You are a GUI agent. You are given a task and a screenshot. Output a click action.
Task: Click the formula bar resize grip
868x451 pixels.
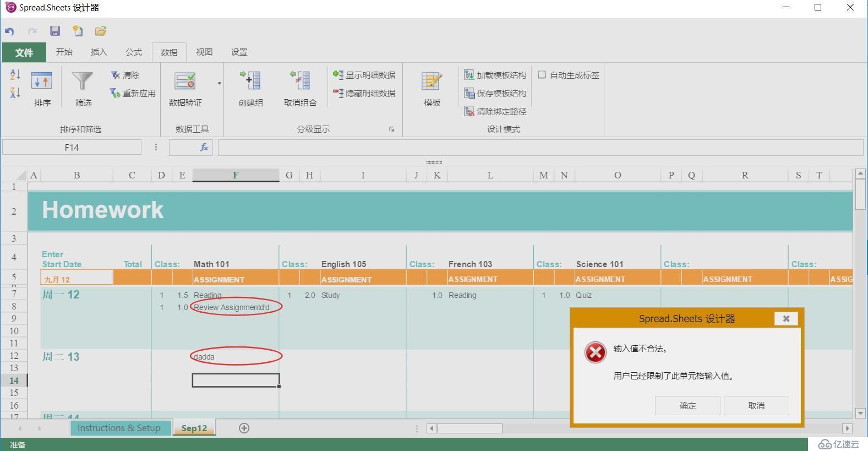pos(434,162)
